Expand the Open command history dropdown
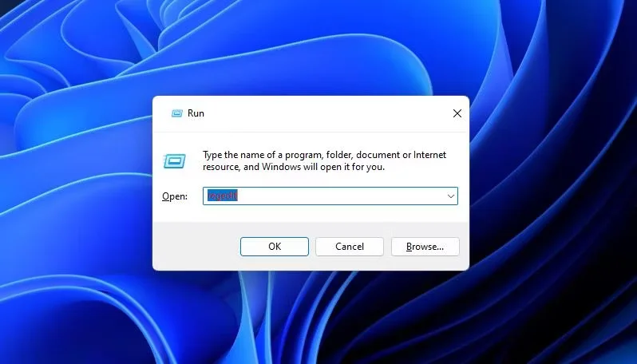The image size is (637, 364). pyautogui.click(x=450, y=196)
